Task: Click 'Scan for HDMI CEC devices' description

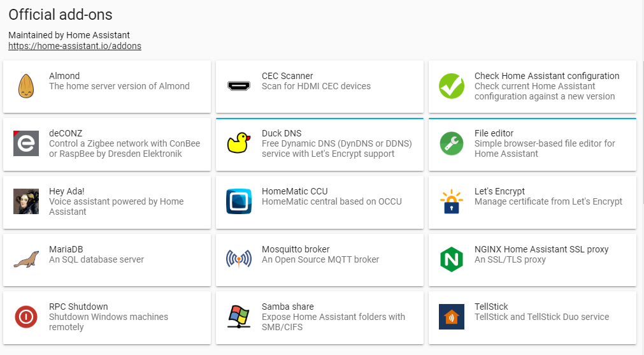Action: [x=316, y=86]
